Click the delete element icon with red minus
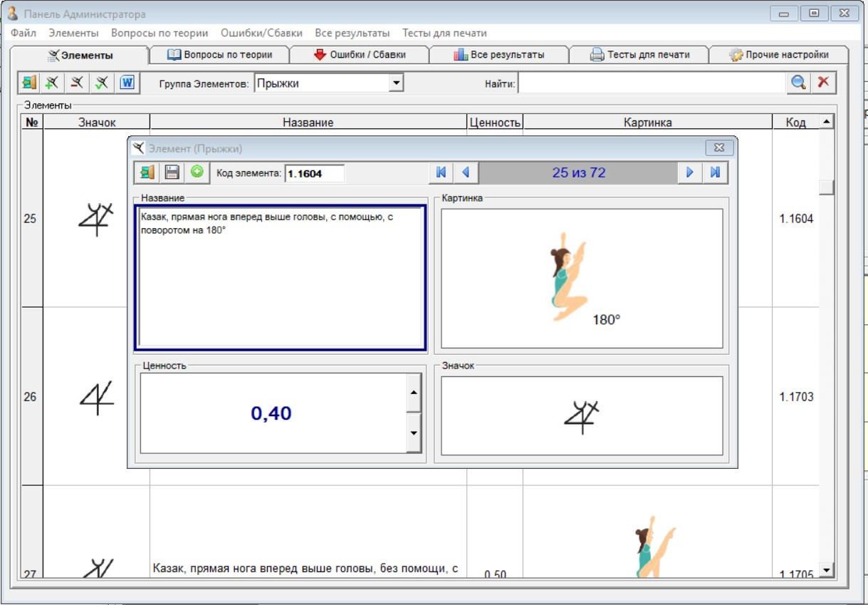This screenshot has height=605, width=868. [77, 83]
